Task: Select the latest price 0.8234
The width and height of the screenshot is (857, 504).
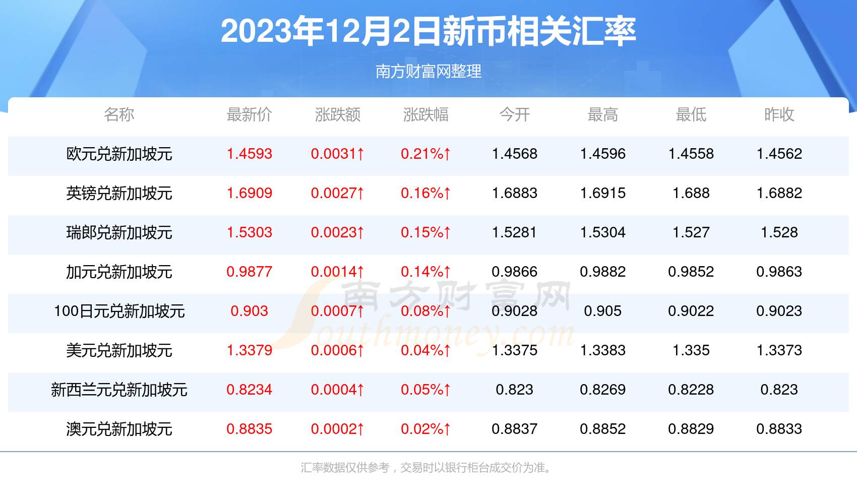Action: [x=250, y=390]
